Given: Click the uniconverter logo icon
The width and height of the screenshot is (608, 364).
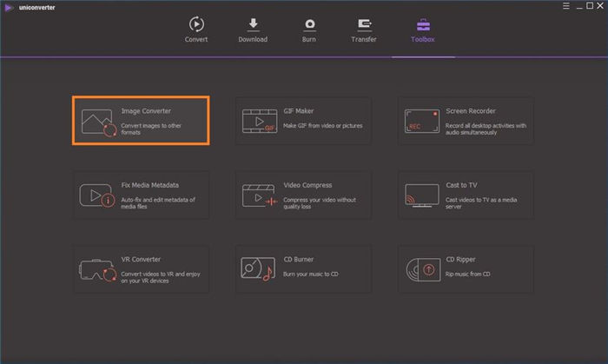Looking at the screenshot, I should click(9, 7).
